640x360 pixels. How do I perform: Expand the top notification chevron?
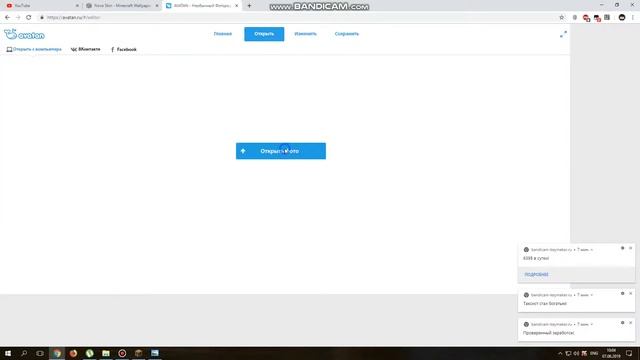point(592,250)
